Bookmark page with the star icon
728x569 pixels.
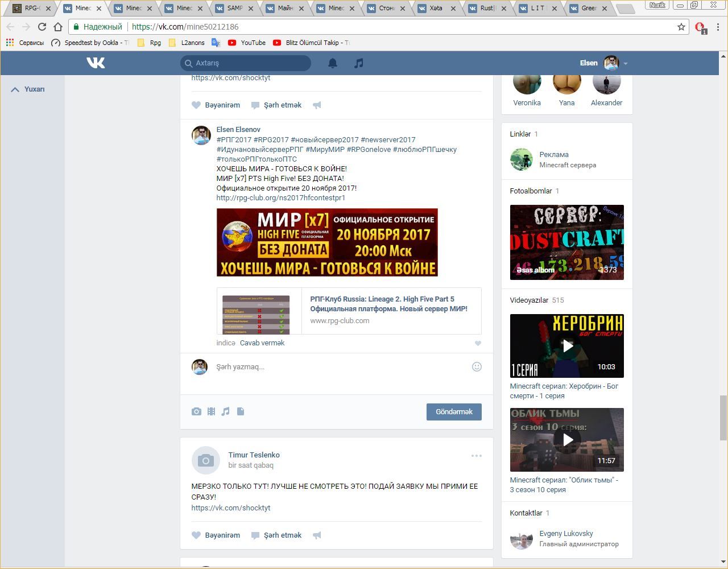pos(681,27)
